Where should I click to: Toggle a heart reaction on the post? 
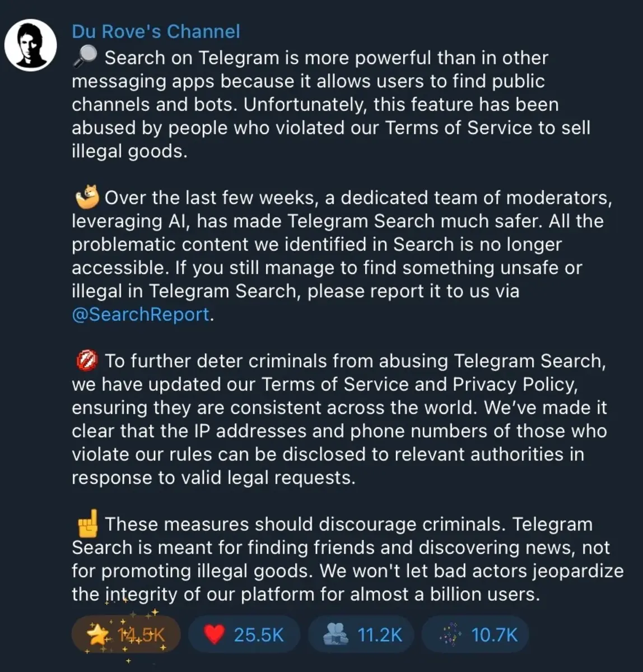(x=244, y=634)
